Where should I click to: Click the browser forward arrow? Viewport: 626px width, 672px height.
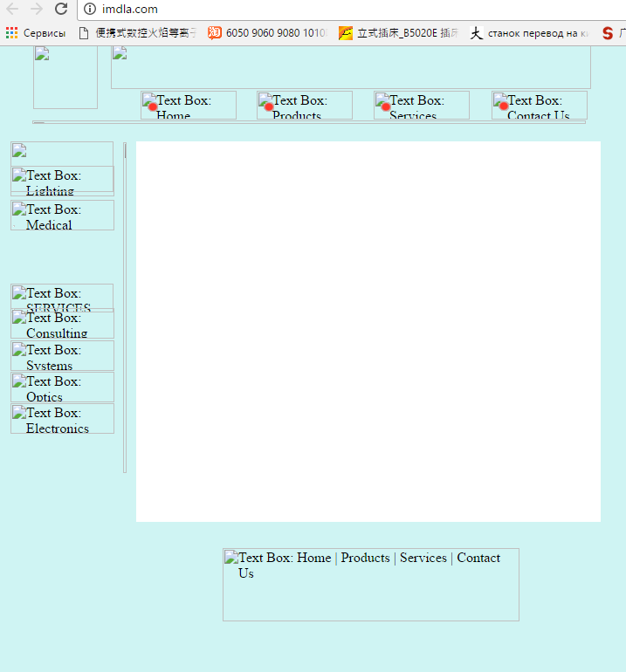[37, 9]
